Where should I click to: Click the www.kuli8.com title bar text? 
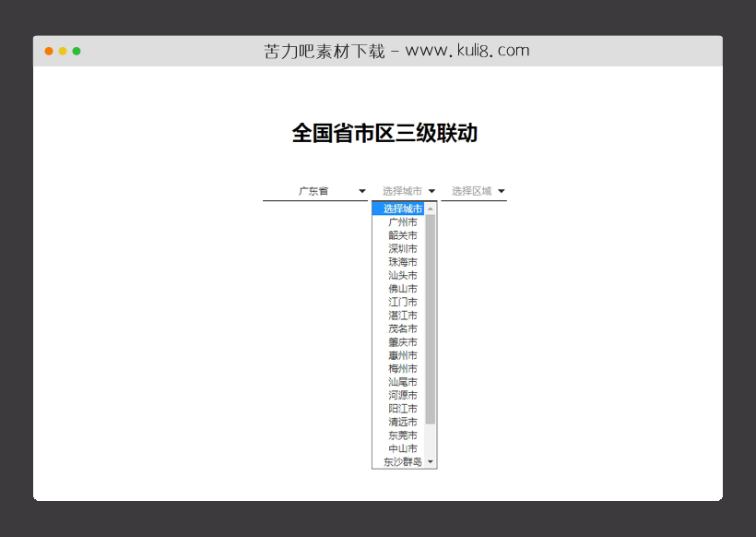click(396, 51)
